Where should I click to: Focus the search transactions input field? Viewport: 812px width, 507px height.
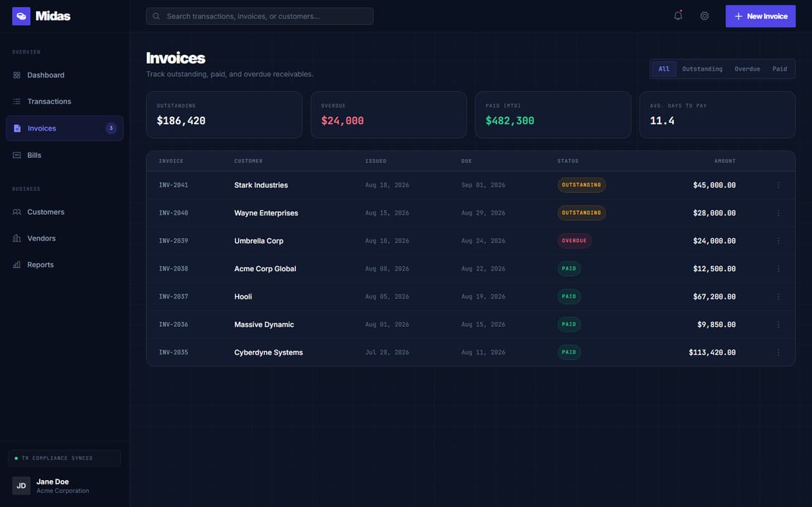(x=259, y=16)
